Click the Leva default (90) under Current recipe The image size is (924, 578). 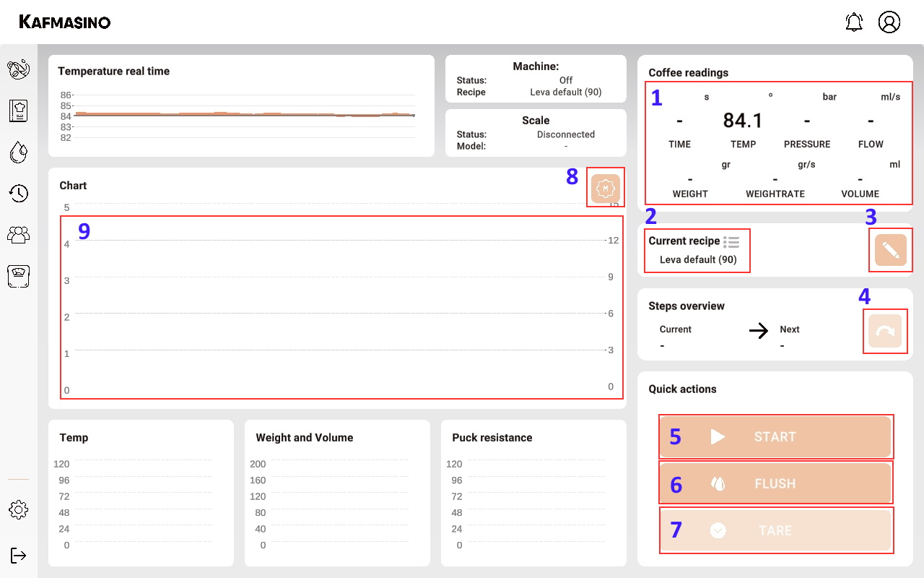[x=698, y=259]
